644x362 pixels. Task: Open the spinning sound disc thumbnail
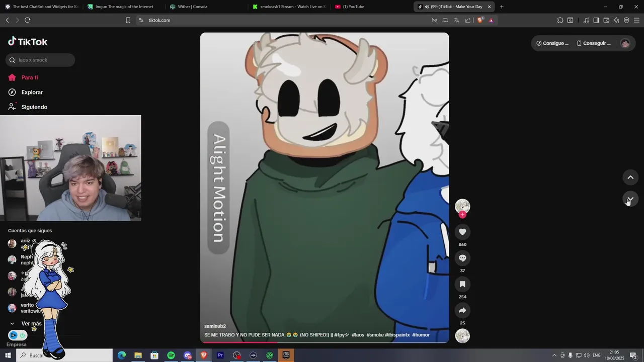pyautogui.click(x=462, y=336)
